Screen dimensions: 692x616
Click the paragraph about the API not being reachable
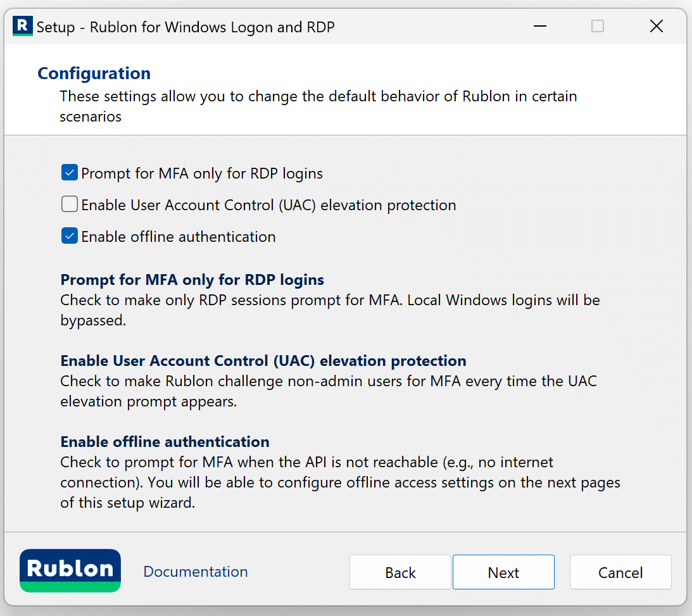339,482
